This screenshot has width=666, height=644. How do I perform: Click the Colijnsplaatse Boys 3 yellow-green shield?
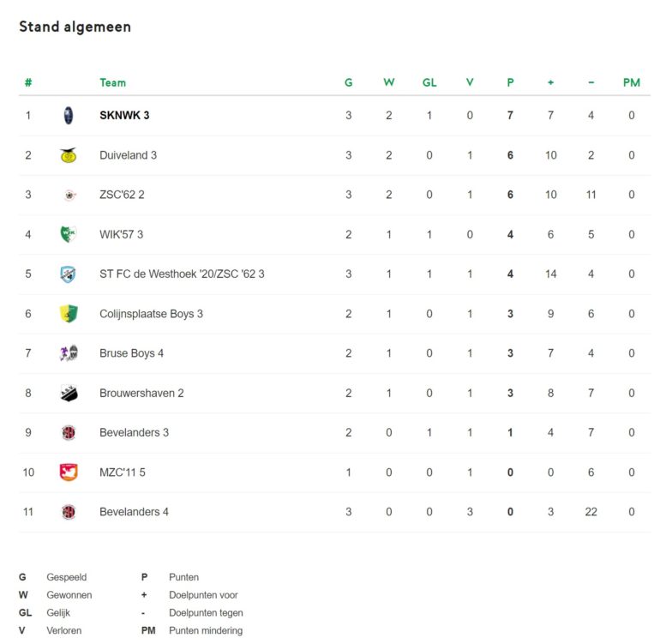(69, 314)
